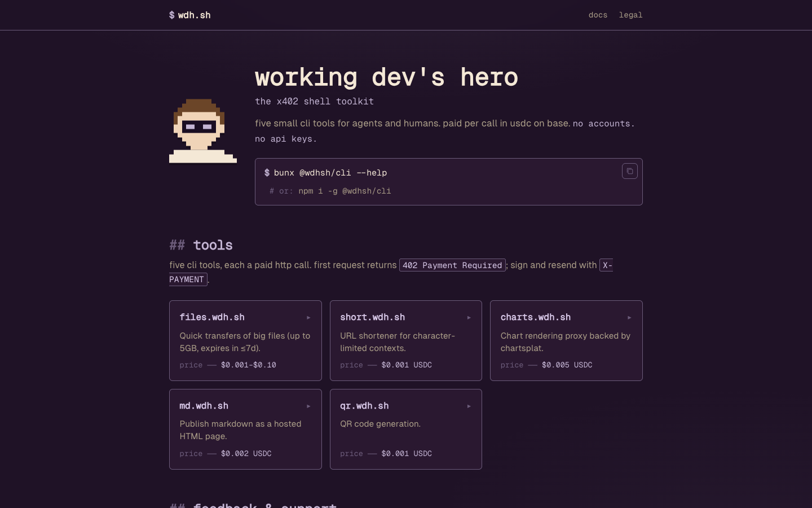Click 'the x402 shell toolkit' subtitle
The width and height of the screenshot is (812, 508).
pyautogui.click(x=314, y=102)
